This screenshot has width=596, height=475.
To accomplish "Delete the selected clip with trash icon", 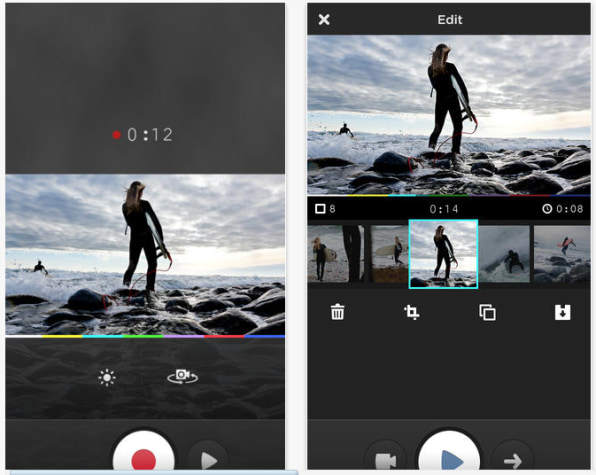I will point(337,312).
